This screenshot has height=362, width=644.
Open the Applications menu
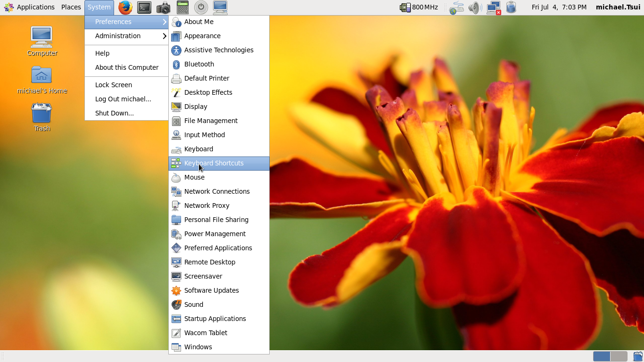click(30, 7)
